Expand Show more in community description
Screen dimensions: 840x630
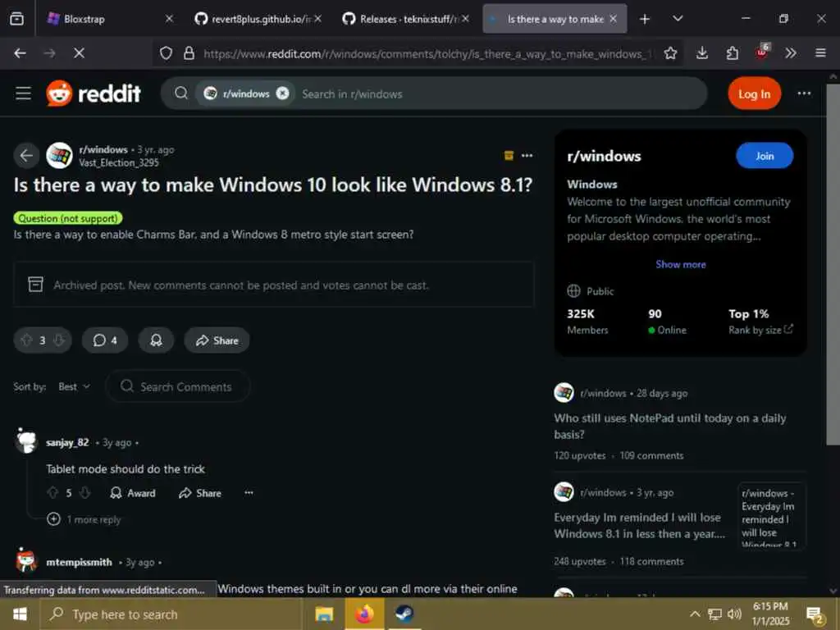tap(680, 264)
